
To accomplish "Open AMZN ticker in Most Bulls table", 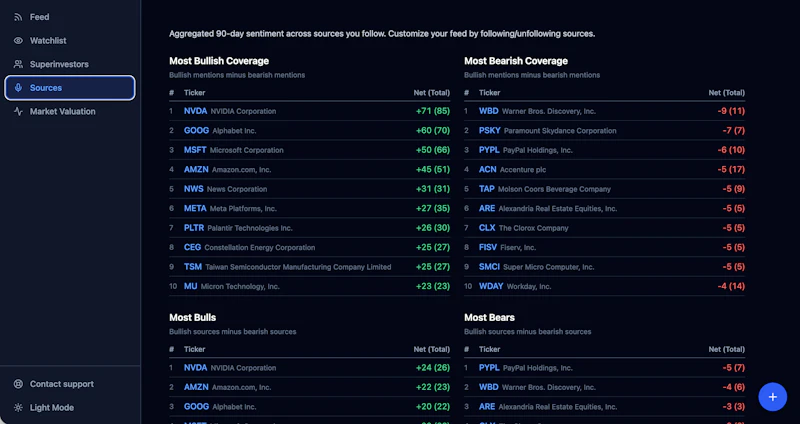I will point(196,387).
